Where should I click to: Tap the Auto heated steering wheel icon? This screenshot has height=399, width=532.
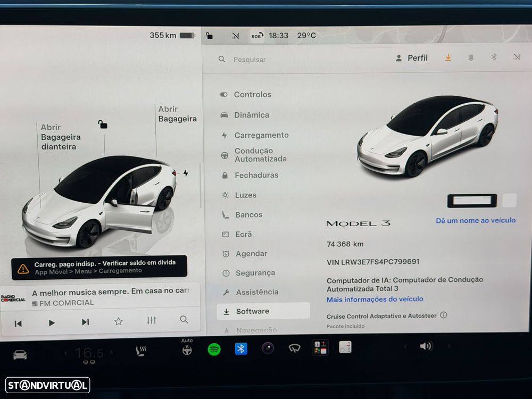187,347
